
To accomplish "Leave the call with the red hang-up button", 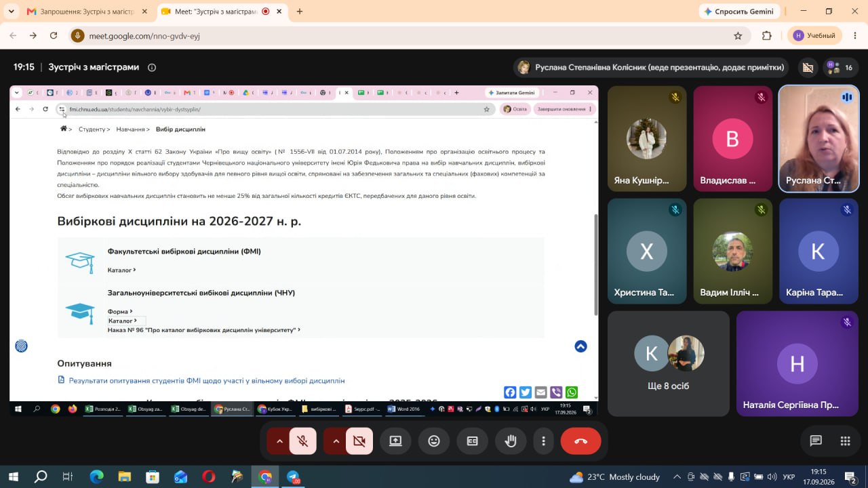I will coord(580,441).
